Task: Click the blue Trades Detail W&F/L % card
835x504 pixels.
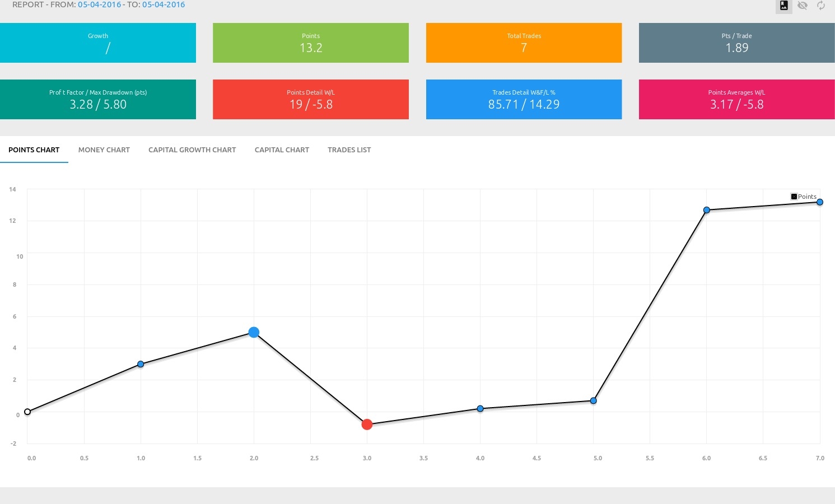Action: click(x=524, y=99)
